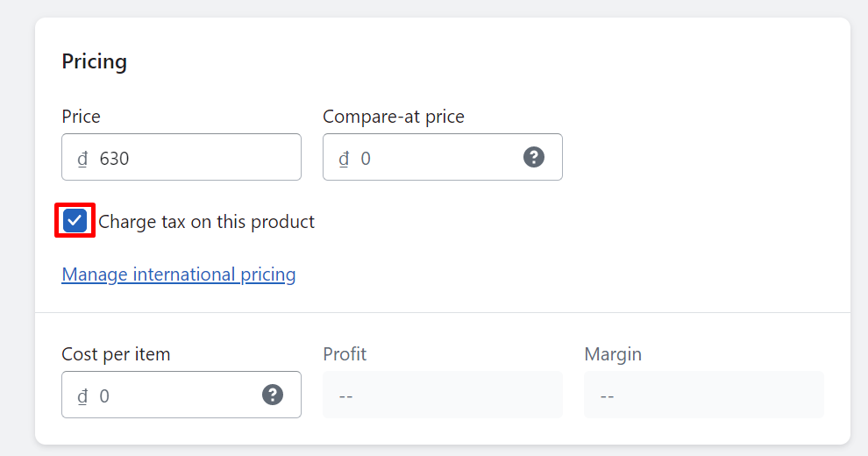This screenshot has height=456, width=868.
Task: Click the Price field label
Action: [x=81, y=117]
